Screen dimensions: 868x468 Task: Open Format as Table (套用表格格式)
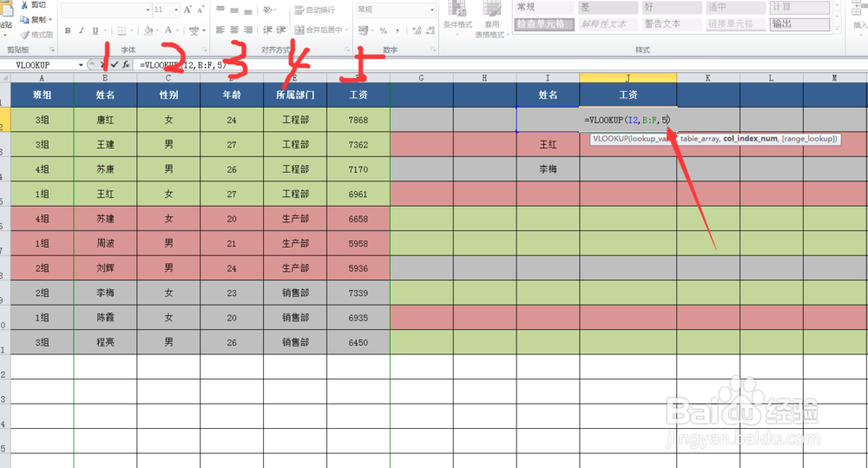click(x=490, y=19)
